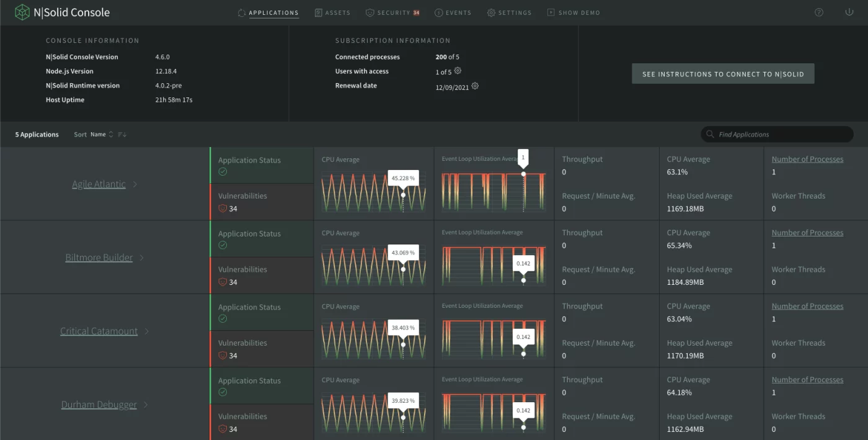Open Number of Processes for Durham Debugger
The image size is (868, 440).
(x=807, y=380)
